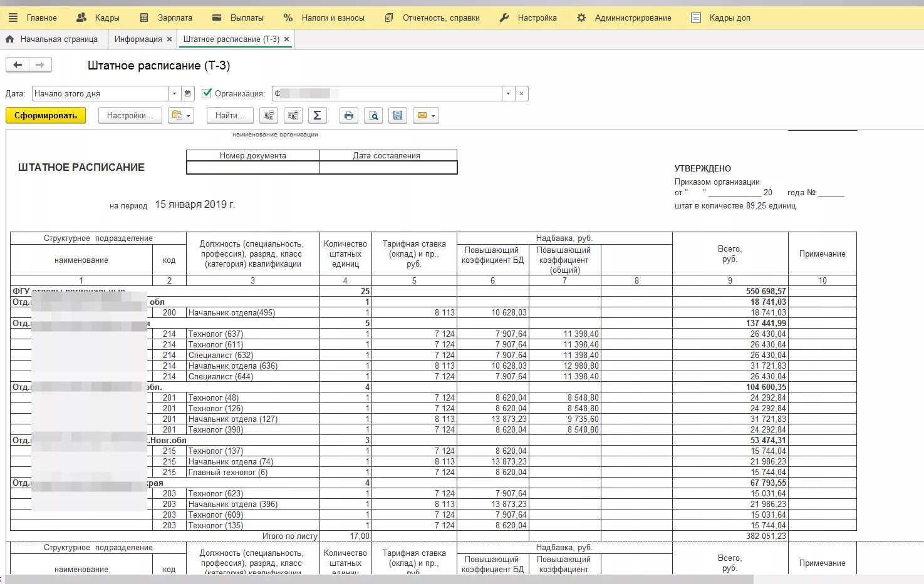Open print preview magnifier icon
This screenshot has height=584, width=924.
[x=373, y=116]
